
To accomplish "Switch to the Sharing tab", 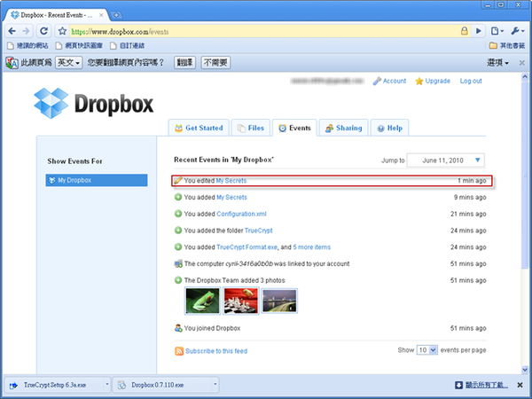I will coord(343,128).
